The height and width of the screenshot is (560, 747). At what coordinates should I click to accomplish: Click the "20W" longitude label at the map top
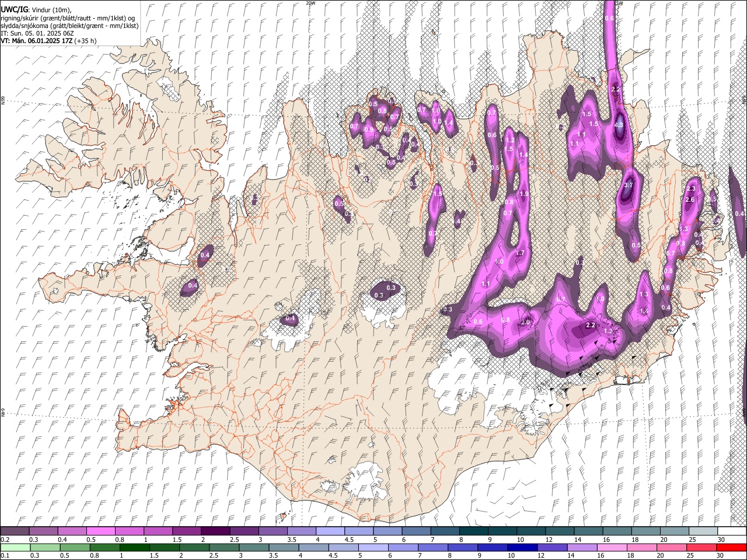(310, 3)
